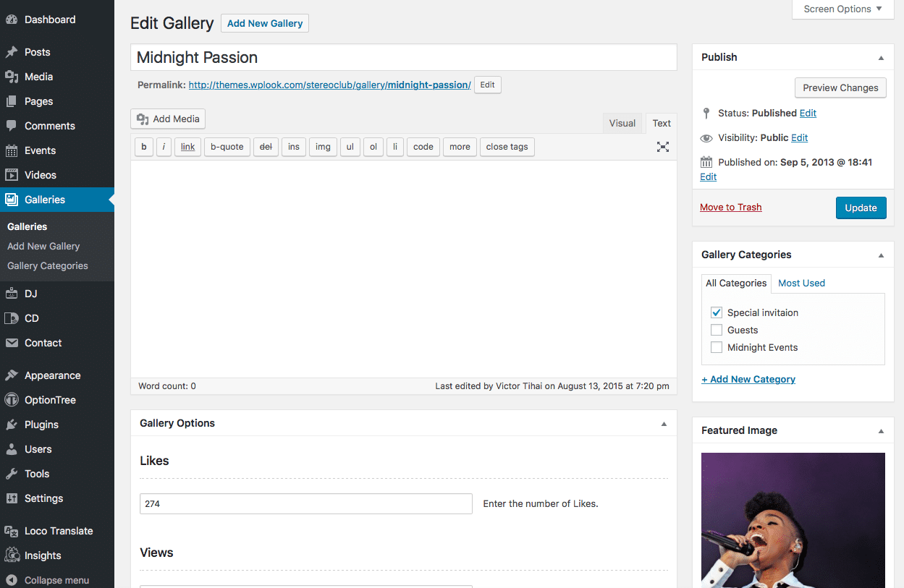
Task: Click the Add Media button
Action: click(x=168, y=119)
